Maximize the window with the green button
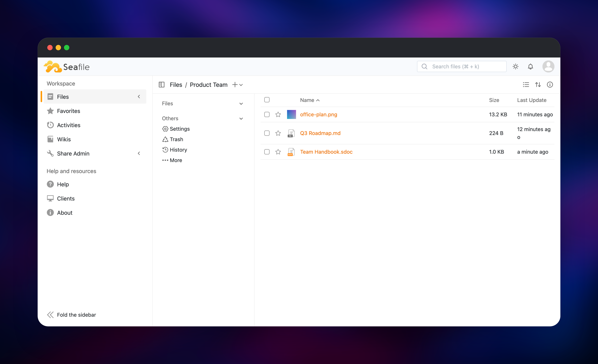 point(66,48)
